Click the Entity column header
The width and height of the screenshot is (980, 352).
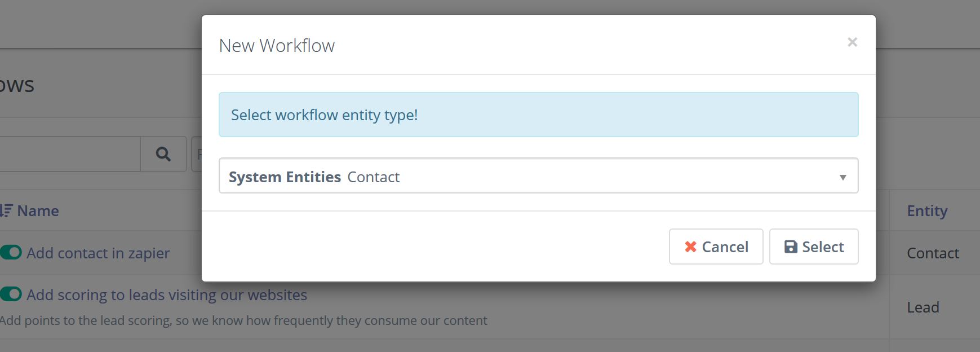pyautogui.click(x=927, y=210)
